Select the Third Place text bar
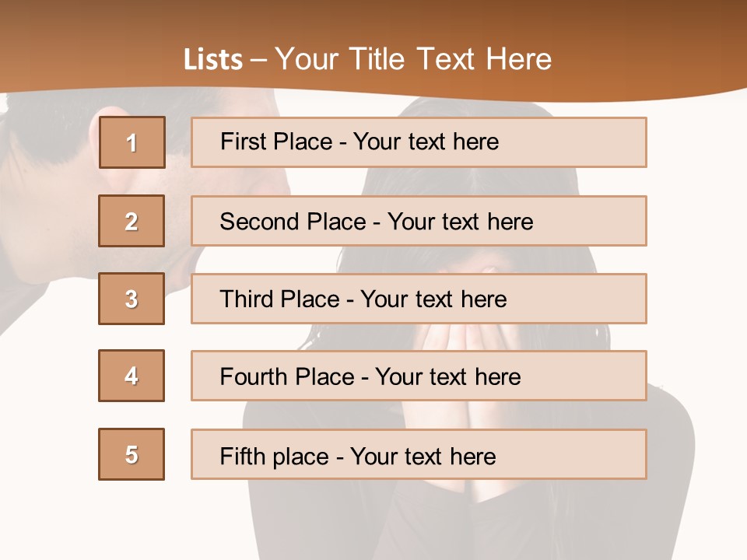This screenshot has width=747, height=560. 419,299
